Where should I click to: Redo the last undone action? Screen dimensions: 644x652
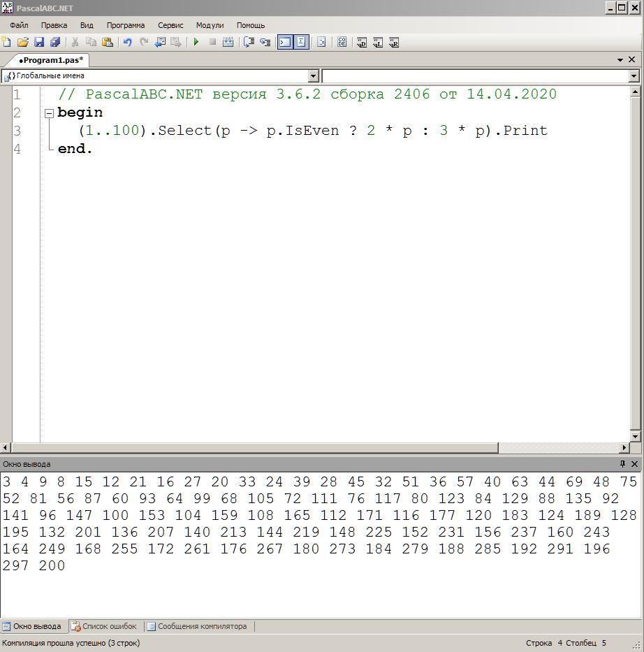[144, 42]
